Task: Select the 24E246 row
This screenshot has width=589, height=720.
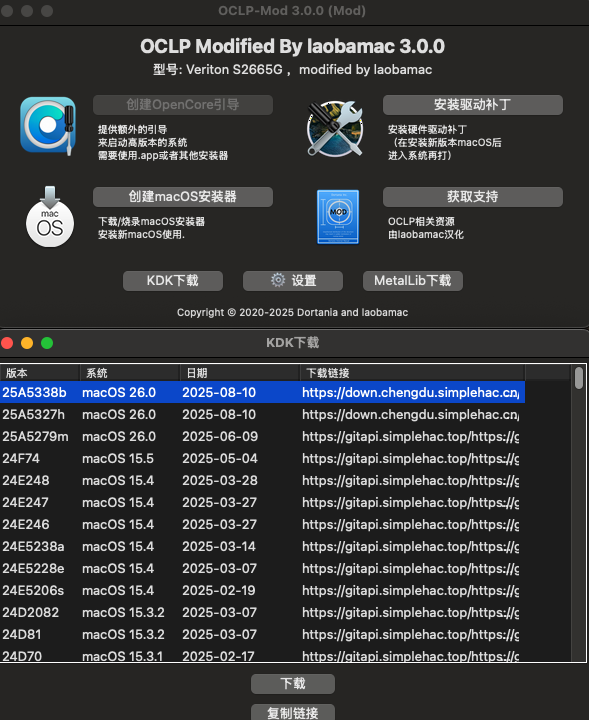Action: pyautogui.click(x=262, y=525)
